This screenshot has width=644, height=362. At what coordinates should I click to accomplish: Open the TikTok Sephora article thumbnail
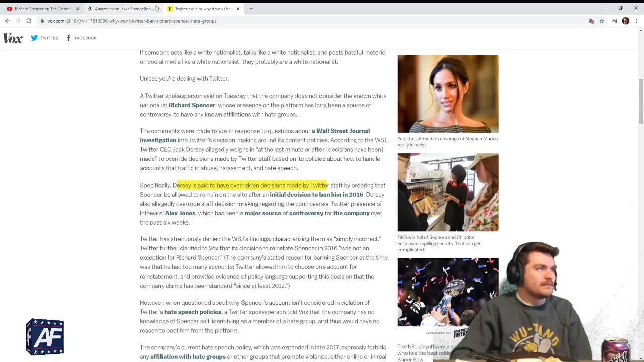448,192
